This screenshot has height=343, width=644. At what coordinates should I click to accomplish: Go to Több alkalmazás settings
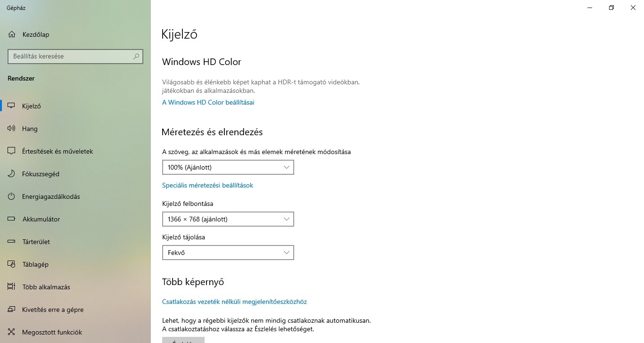coord(46,287)
